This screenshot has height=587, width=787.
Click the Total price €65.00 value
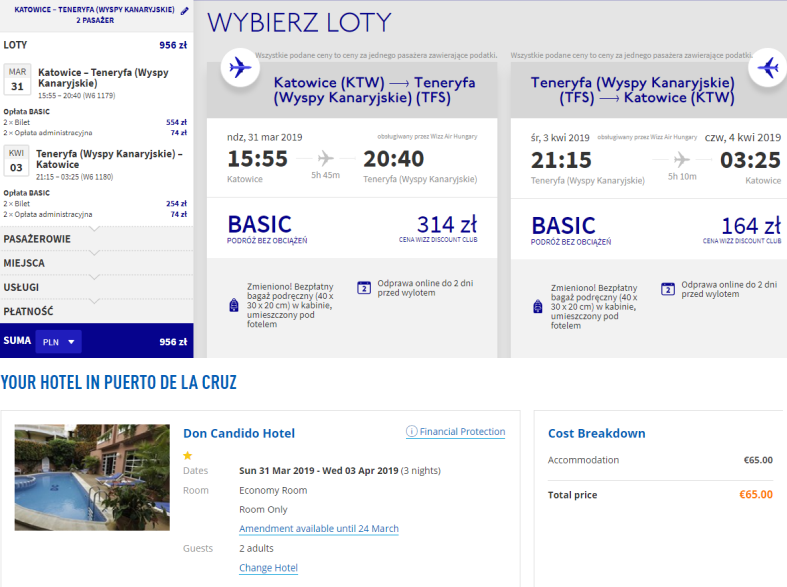(x=756, y=495)
